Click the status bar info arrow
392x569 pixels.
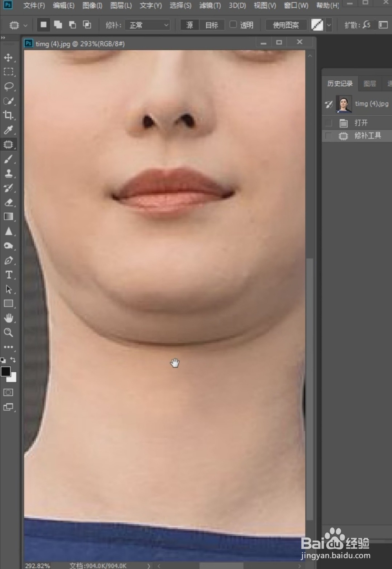[149, 566]
